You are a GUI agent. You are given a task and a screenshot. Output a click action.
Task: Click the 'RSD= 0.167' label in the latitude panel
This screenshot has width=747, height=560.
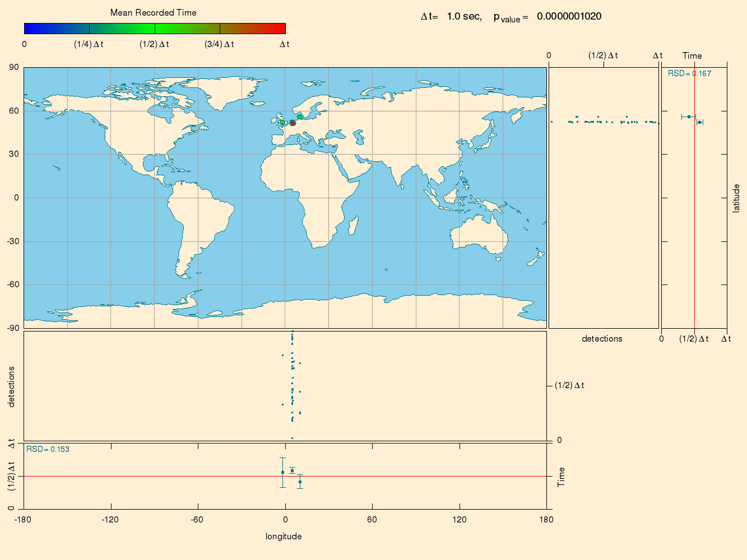pos(689,73)
